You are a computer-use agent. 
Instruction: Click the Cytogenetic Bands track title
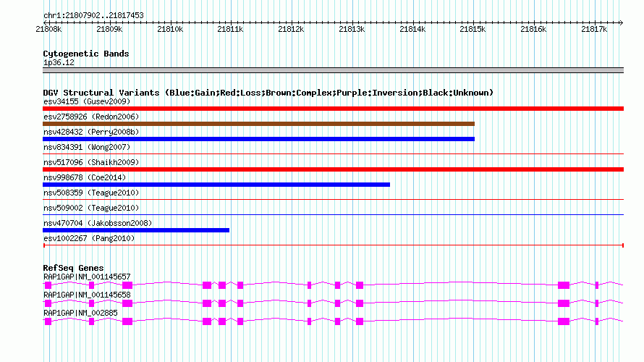click(x=86, y=54)
